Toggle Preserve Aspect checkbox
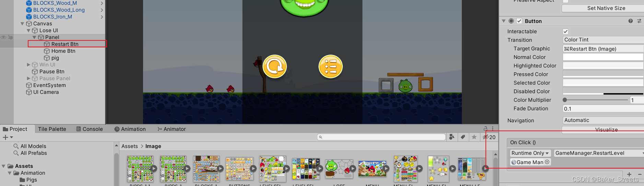 (566, 1)
